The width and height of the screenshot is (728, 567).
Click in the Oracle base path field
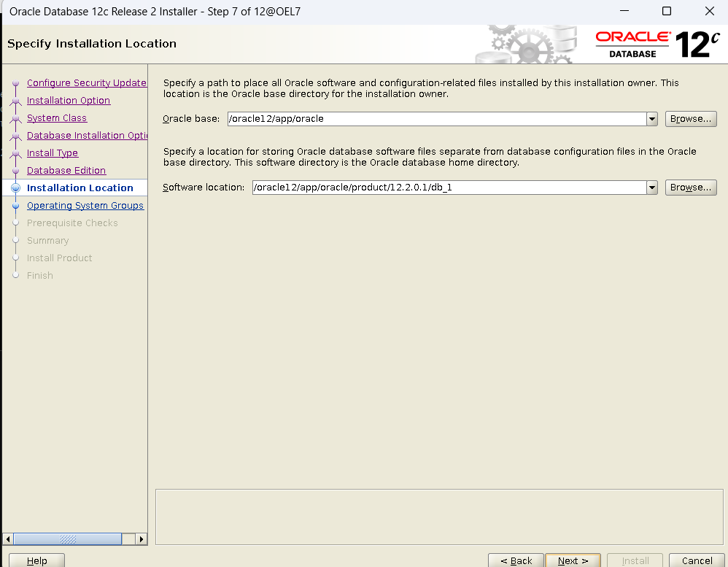point(437,119)
